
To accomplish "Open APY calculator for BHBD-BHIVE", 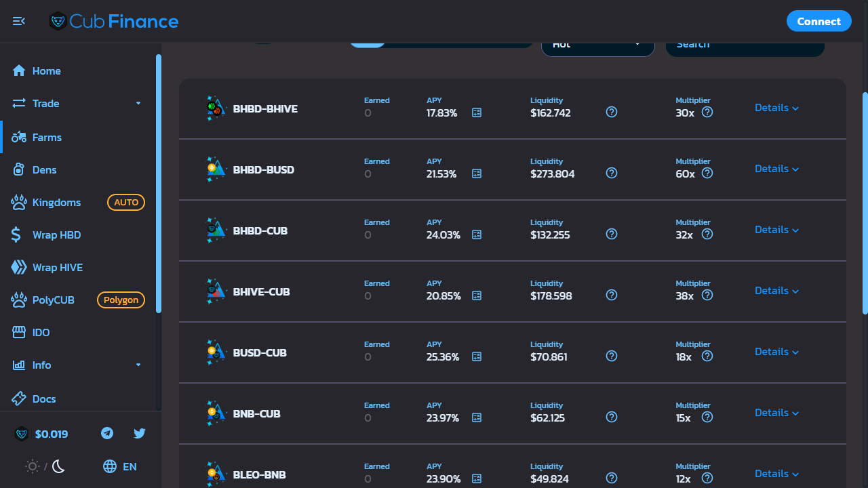I will pyautogui.click(x=477, y=113).
